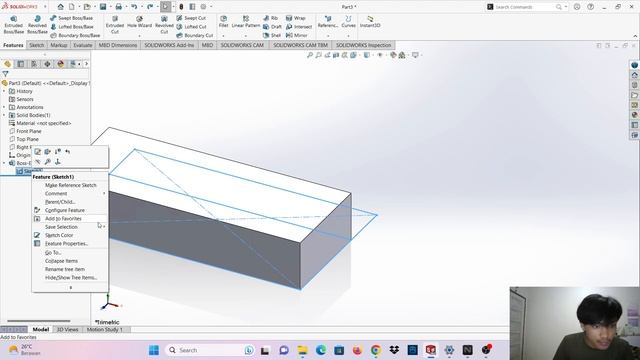Choose Lofted Boss/Base in the ribbon

(x=72, y=27)
